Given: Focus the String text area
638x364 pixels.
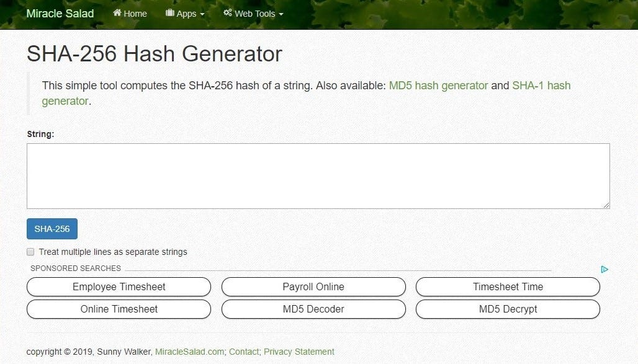Looking at the screenshot, I should coord(318,176).
